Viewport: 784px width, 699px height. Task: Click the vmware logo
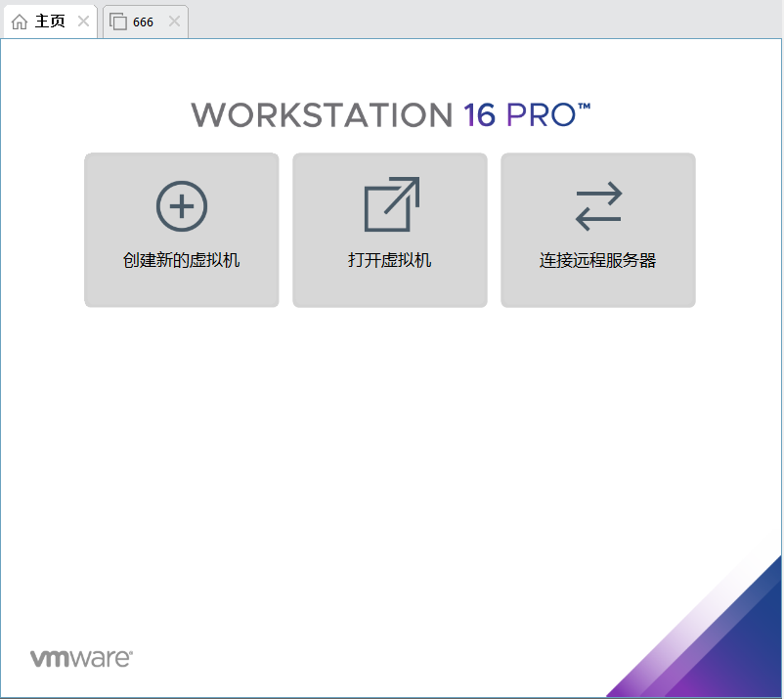tap(81, 658)
